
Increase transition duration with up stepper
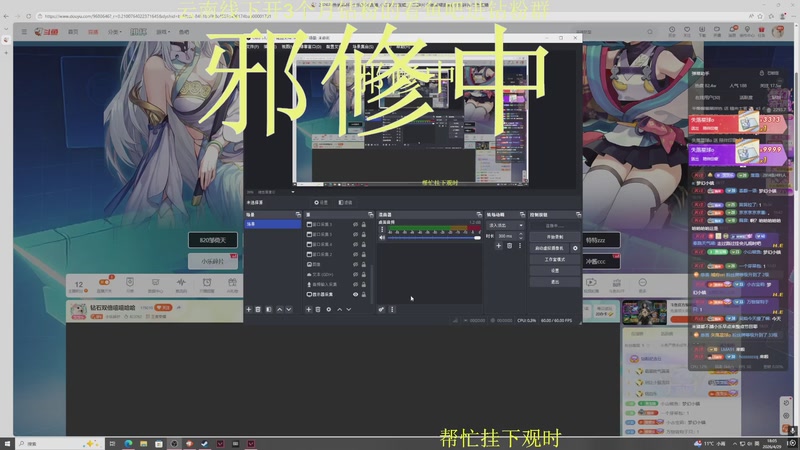click(520, 234)
